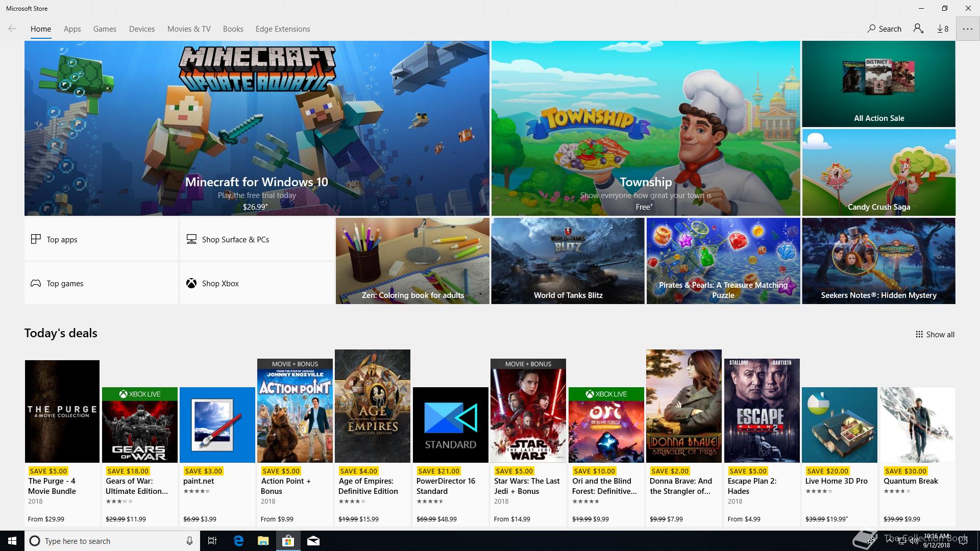The height and width of the screenshot is (551, 980).
Task: Open the Windows Start menu
Action: [12, 541]
